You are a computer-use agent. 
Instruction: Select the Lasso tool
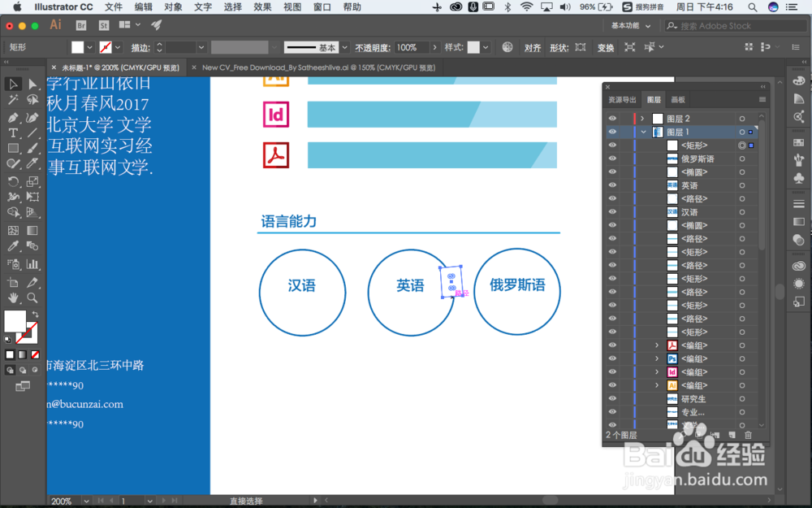tap(32, 99)
